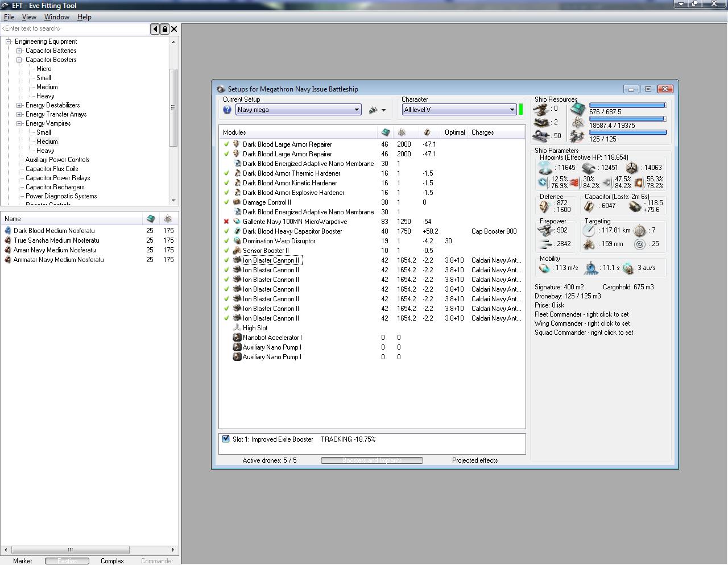Click the Projected effects button
Viewport: 728px width, 565px height.
(474, 460)
